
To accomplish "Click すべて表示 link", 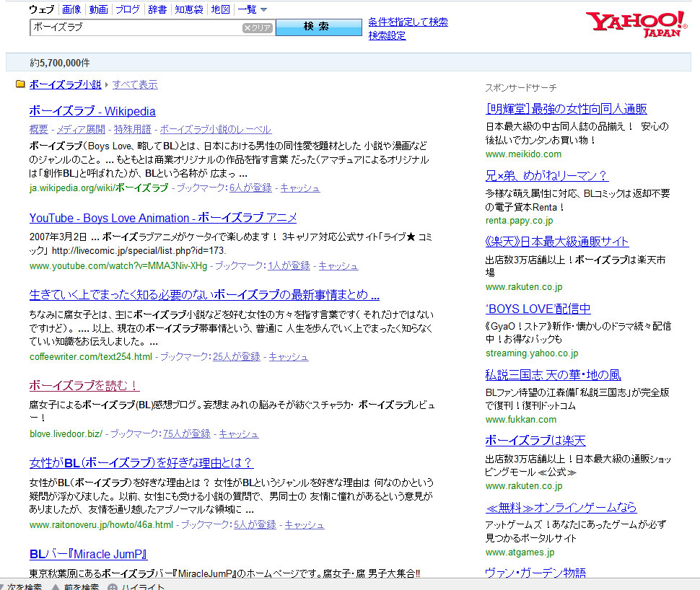I will (135, 84).
